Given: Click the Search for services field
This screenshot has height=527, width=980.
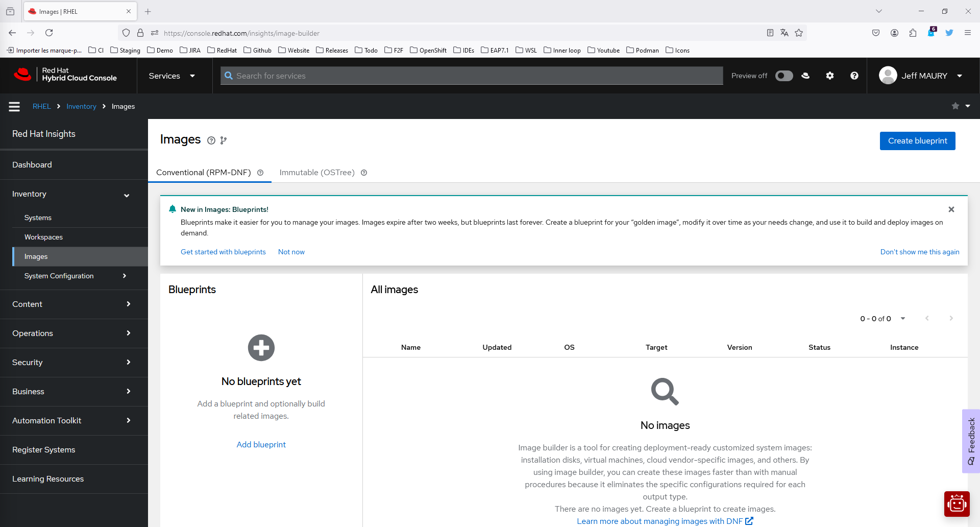Looking at the screenshot, I should [x=470, y=75].
